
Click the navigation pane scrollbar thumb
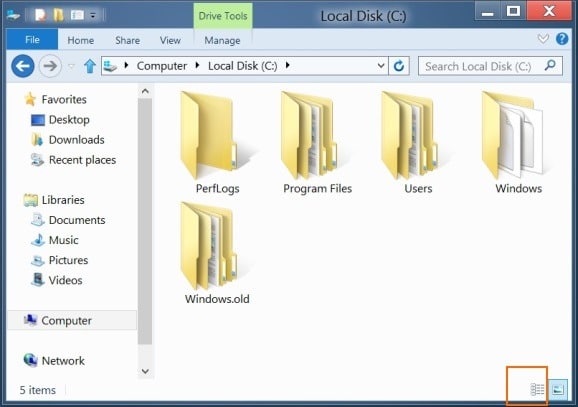tap(145, 221)
